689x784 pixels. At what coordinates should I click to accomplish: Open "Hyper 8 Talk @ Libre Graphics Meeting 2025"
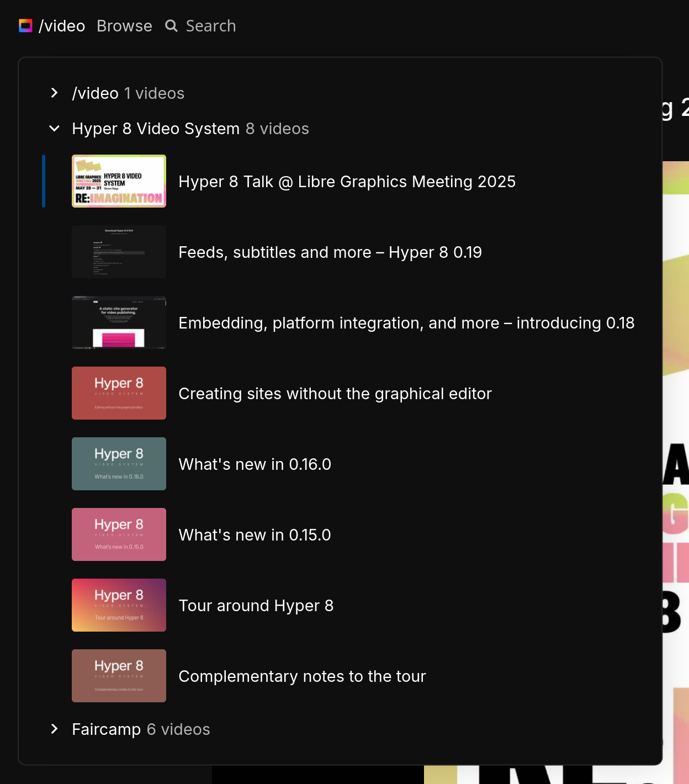(x=347, y=182)
